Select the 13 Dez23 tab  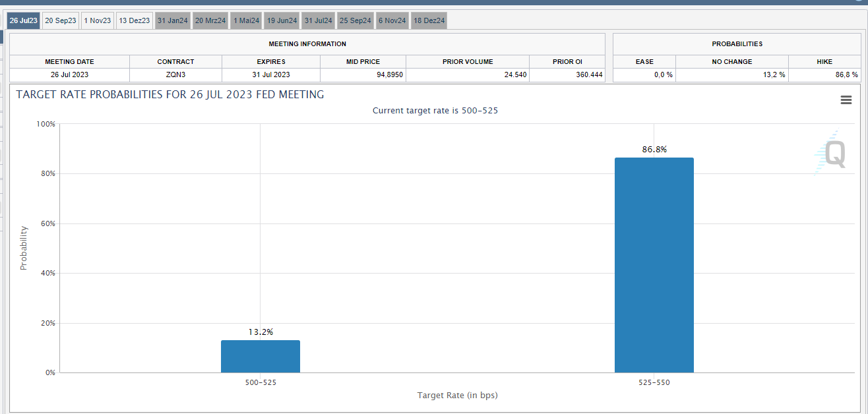click(135, 21)
